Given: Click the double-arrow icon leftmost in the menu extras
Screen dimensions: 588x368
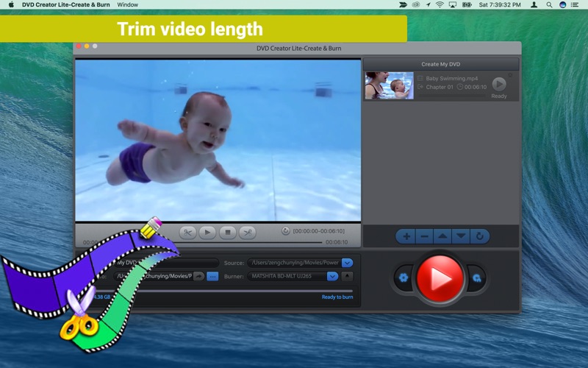Looking at the screenshot, I should pos(403,5).
